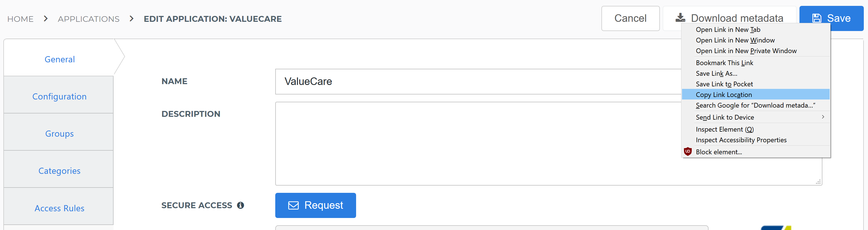Click the Secure Access info icon

pos(240,205)
